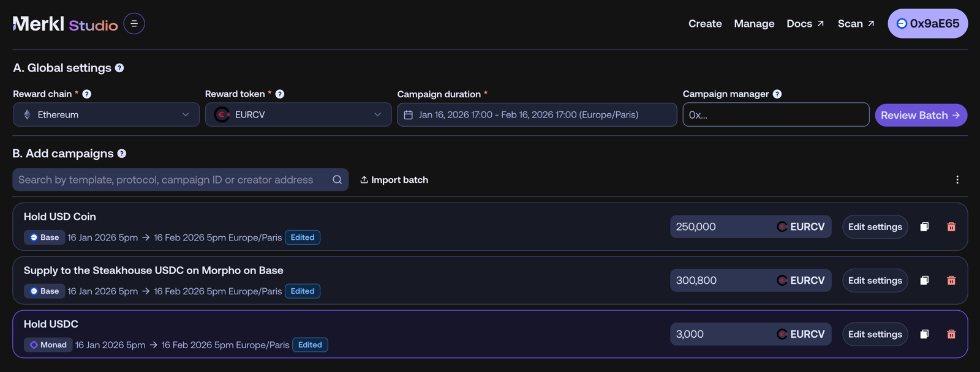
Task: Go to the Create page
Action: (705, 24)
